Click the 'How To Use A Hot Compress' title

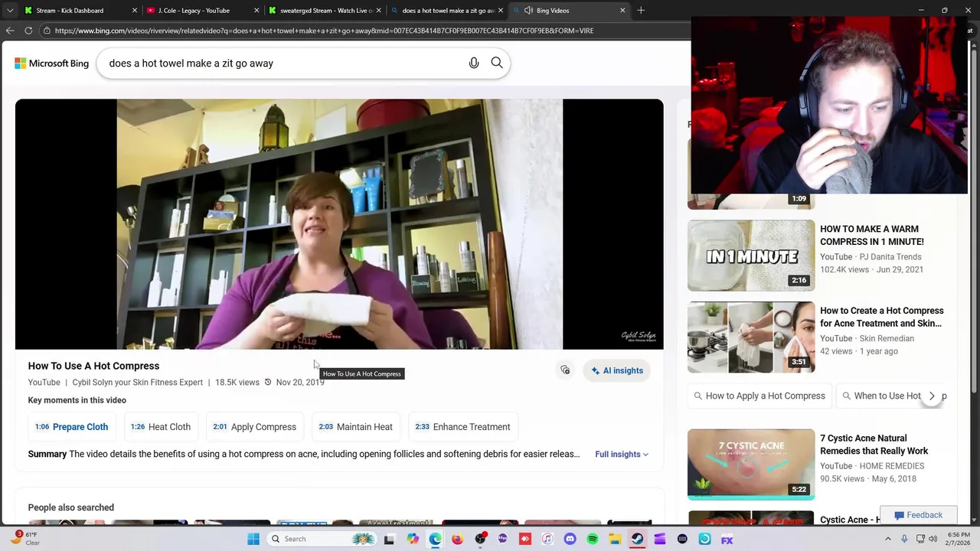point(93,366)
